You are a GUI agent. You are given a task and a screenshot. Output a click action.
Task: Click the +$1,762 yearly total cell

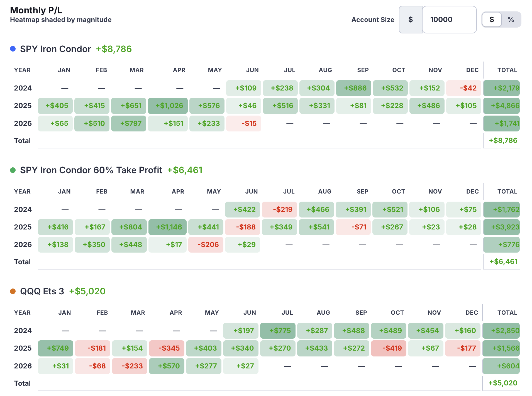501,209
